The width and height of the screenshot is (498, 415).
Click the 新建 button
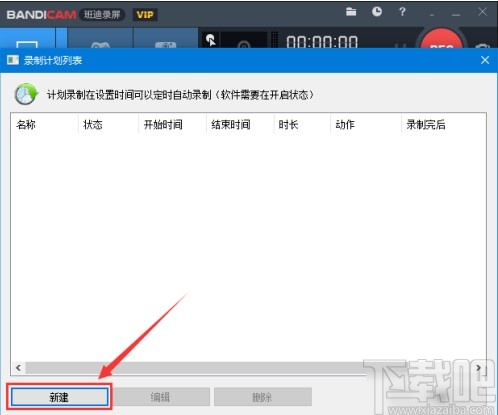coord(59,397)
